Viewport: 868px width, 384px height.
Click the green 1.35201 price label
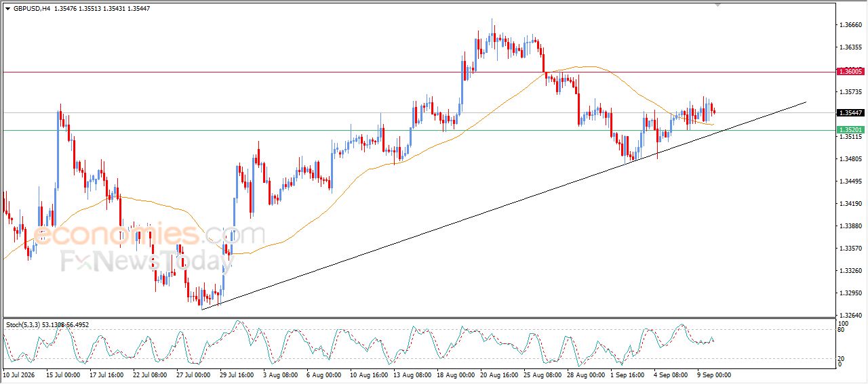(x=850, y=129)
